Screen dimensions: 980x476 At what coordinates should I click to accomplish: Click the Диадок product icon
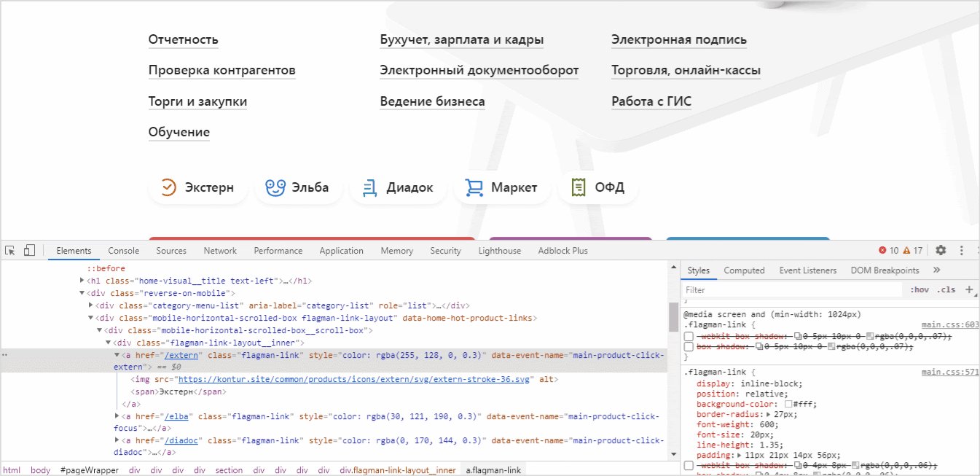point(369,187)
